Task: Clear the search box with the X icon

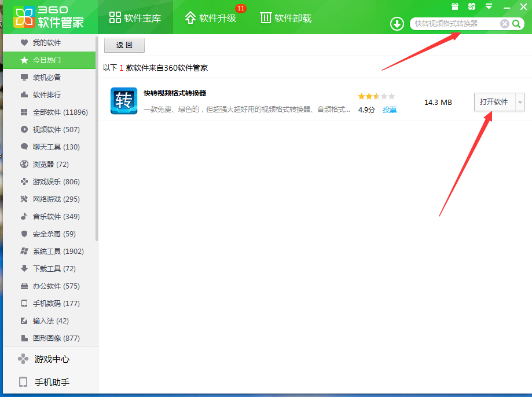Action: click(505, 24)
